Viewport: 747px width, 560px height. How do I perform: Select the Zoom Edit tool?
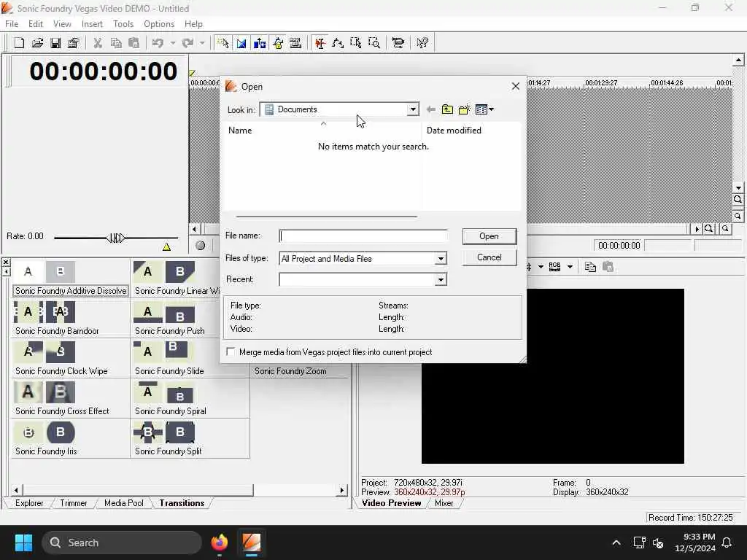[374, 43]
